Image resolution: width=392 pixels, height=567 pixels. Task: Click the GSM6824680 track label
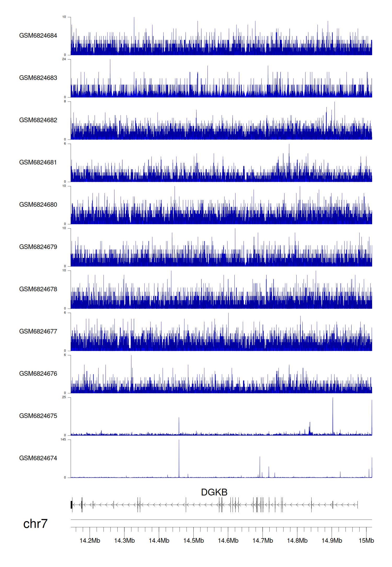(x=38, y=205)
